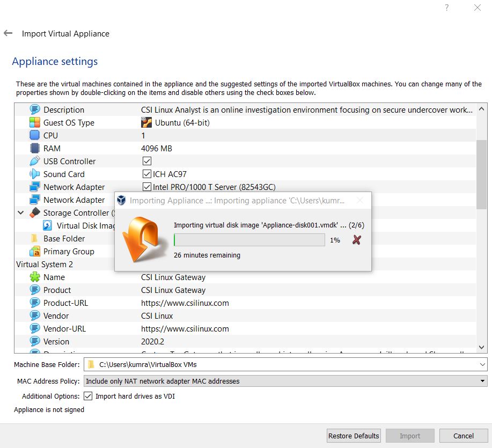Click the Virtual Disk Image icon
This screenshot has height=448, width=492.
point(47,225)
